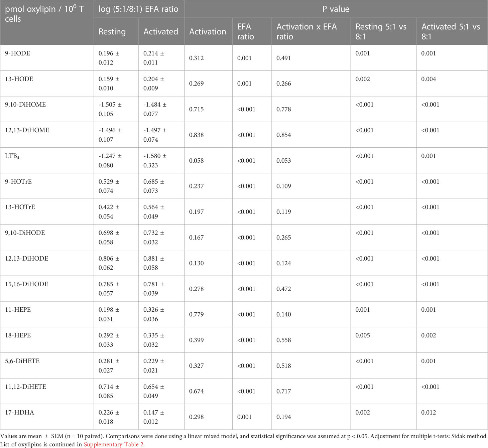
Task: Click the 9-HODE row label
Action: click(x=17, y=53)
